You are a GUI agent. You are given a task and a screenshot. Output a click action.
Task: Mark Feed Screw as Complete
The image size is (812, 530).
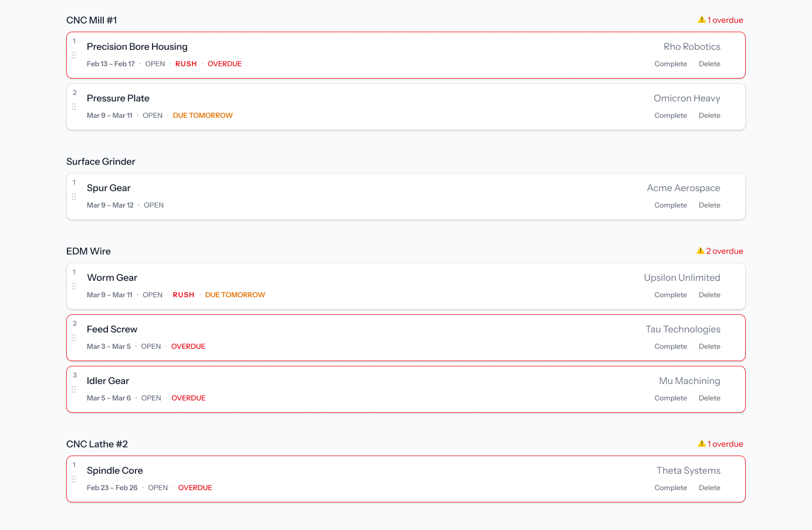point(671,346)
